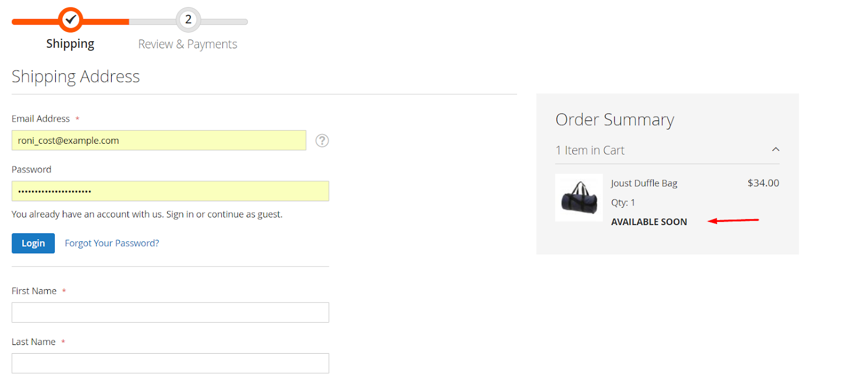Image resolution: width=868 pixels, height=377 pixels.
Task: Click the step 2 circle icon
Action: [188, 20]
